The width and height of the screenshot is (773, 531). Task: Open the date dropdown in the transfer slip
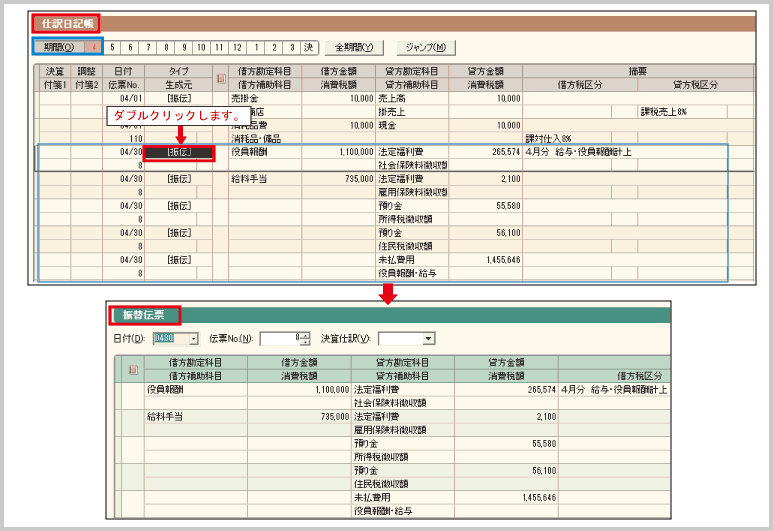pyautogui.click(x=194, y=339)
